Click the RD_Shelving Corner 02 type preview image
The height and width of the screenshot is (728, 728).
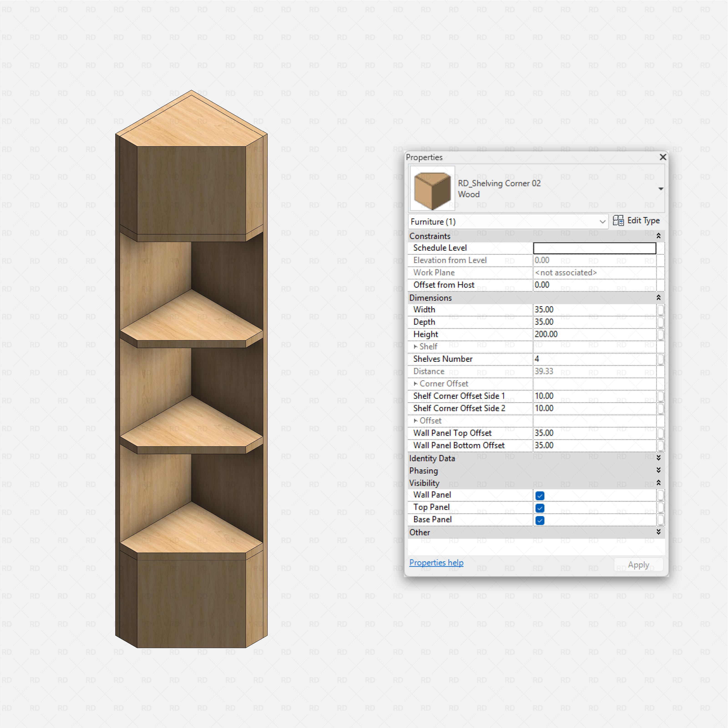point(432,188)
